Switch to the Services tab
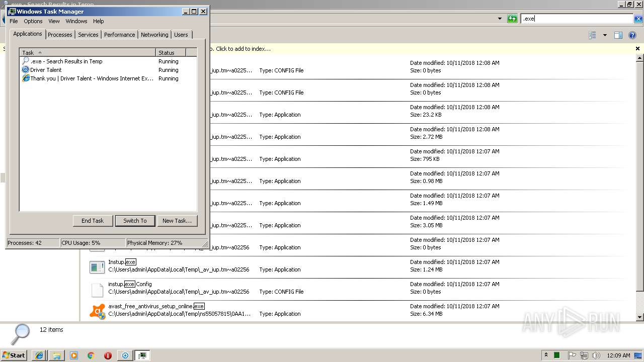 tap(88, 35)
